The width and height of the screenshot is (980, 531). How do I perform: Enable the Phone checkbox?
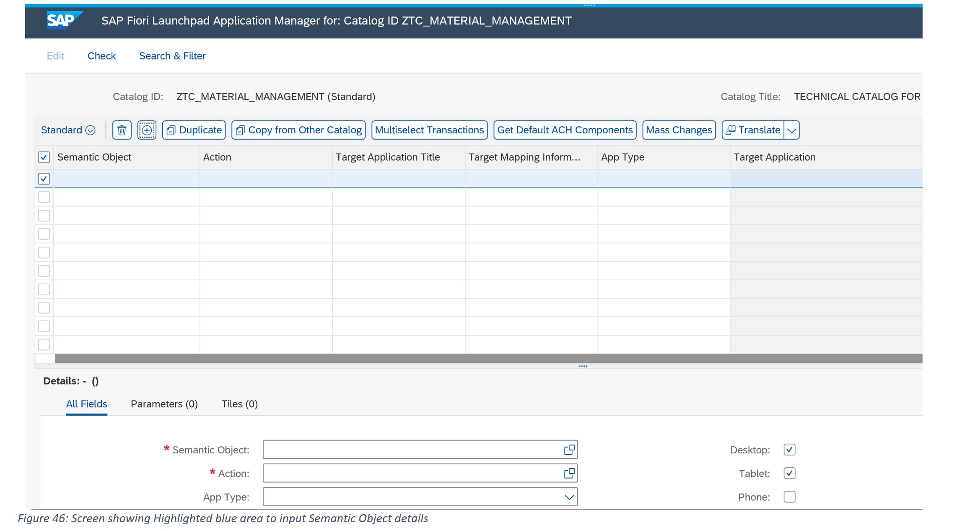[789, 497]
